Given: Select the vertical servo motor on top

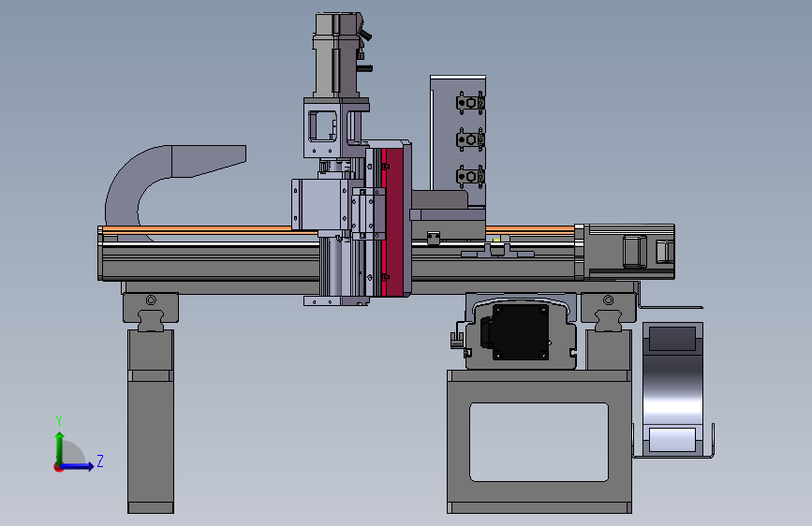Looking at the screenshot, I should (337, 55).
